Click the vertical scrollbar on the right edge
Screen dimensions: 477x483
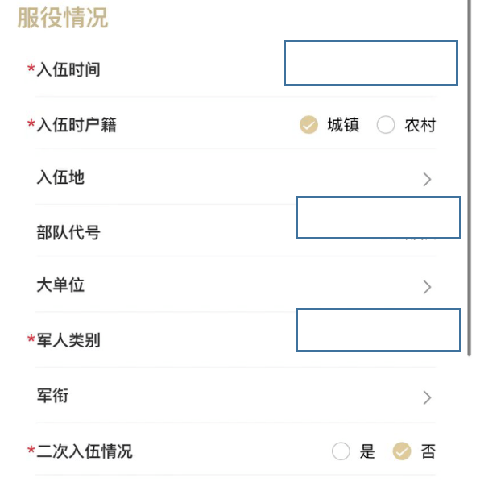469,178
